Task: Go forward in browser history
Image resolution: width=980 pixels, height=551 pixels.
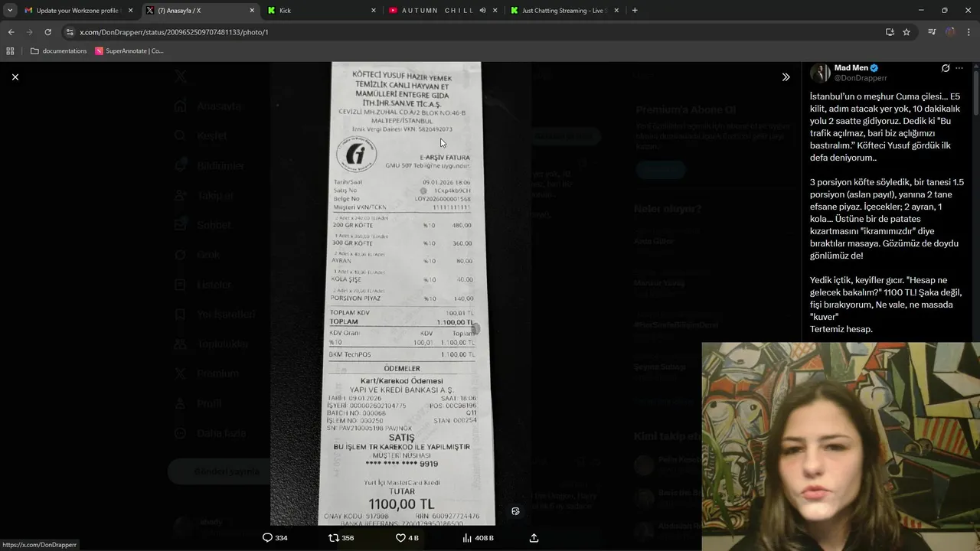Action: [29, 32]
